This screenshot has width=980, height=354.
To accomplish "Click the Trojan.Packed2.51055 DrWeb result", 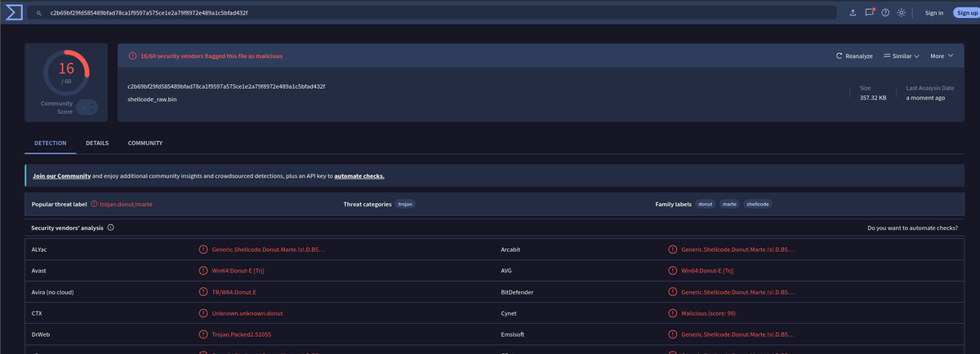I will [241, 334].
